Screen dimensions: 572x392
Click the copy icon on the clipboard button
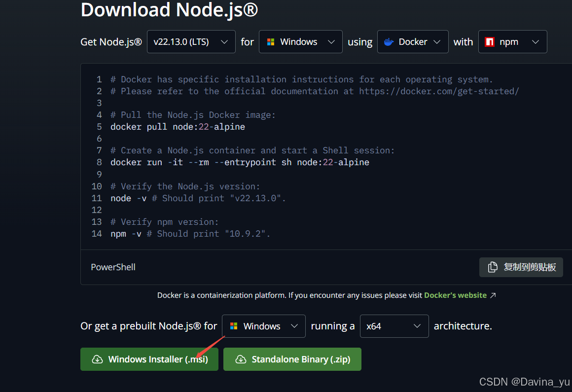pyautogui.click(x=492, y=267)
